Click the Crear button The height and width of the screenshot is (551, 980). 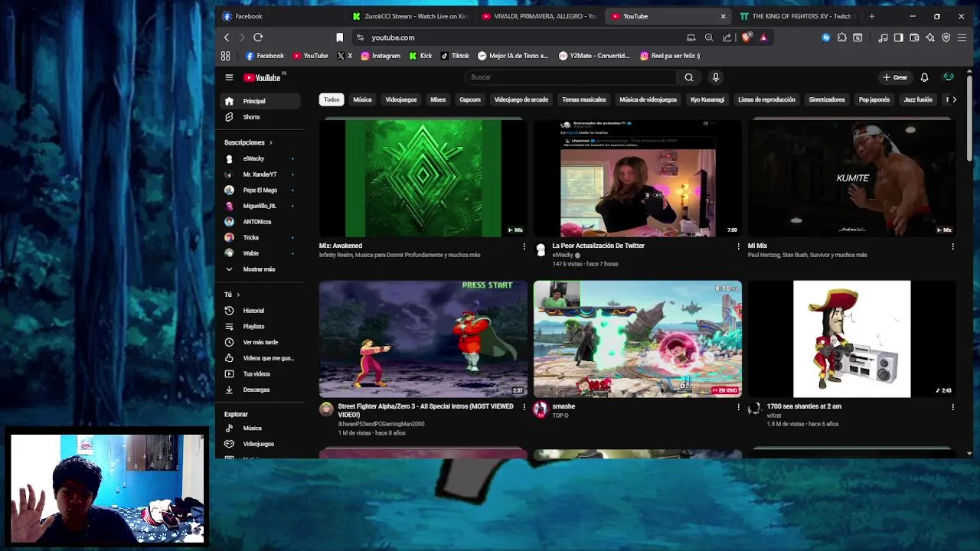pyautogui.click(x=895, y=77)
